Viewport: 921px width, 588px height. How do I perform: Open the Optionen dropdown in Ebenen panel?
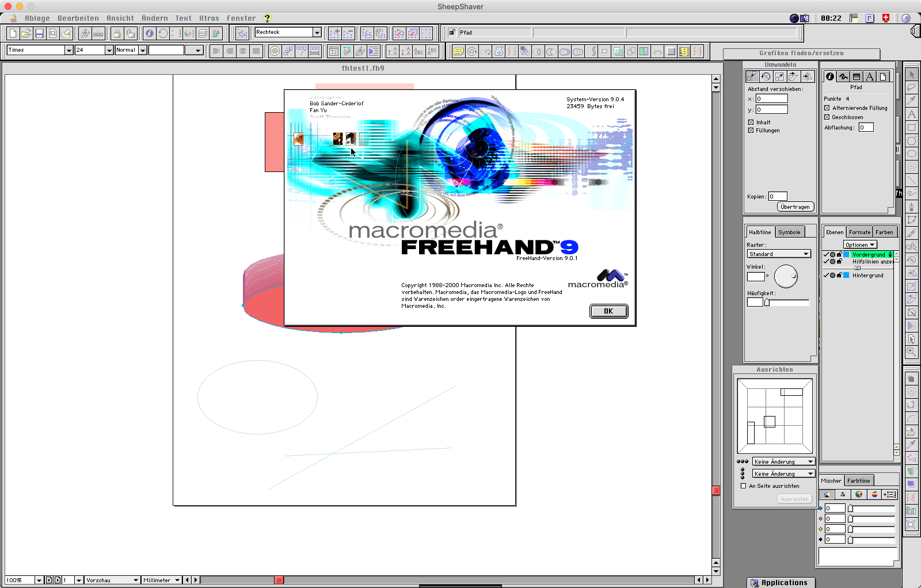860,245
